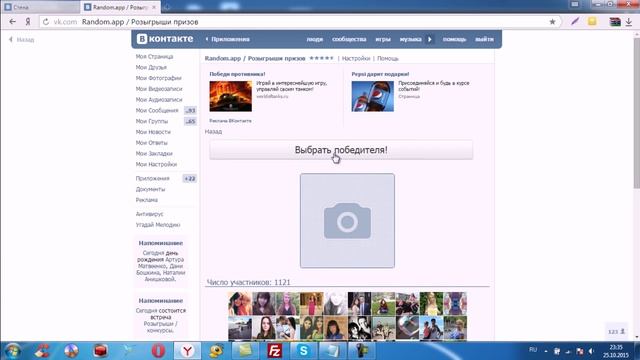Open Skype from the taskbar
This screenshot has height=360, width=640.
pyautogui.click(x=304, y=351)
